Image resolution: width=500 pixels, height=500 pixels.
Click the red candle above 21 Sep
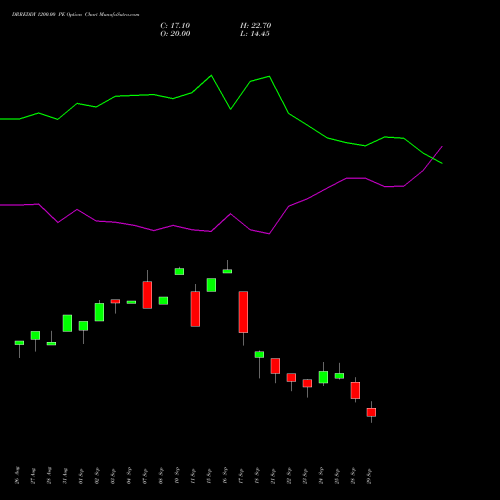[x=275, y=366]
